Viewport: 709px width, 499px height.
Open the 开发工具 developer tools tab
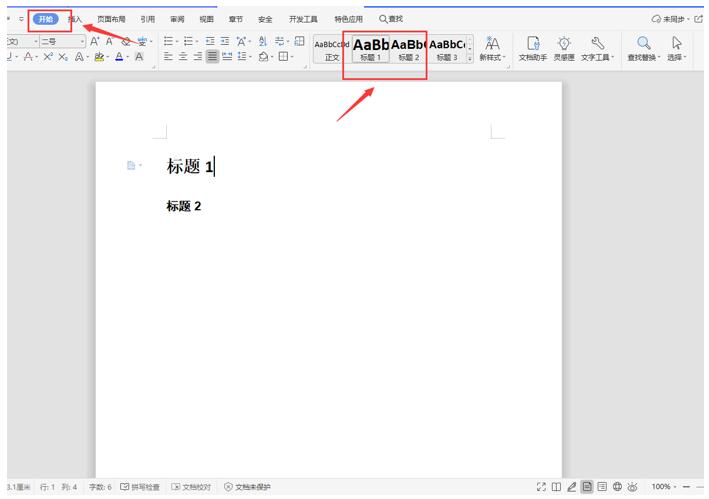click(x=303, y=19)
